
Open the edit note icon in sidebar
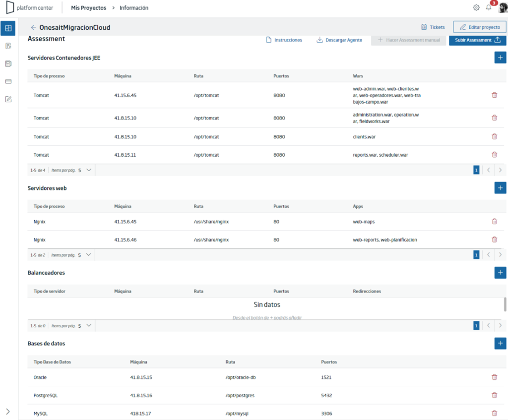pyautogui.click(x=8, y=99)
